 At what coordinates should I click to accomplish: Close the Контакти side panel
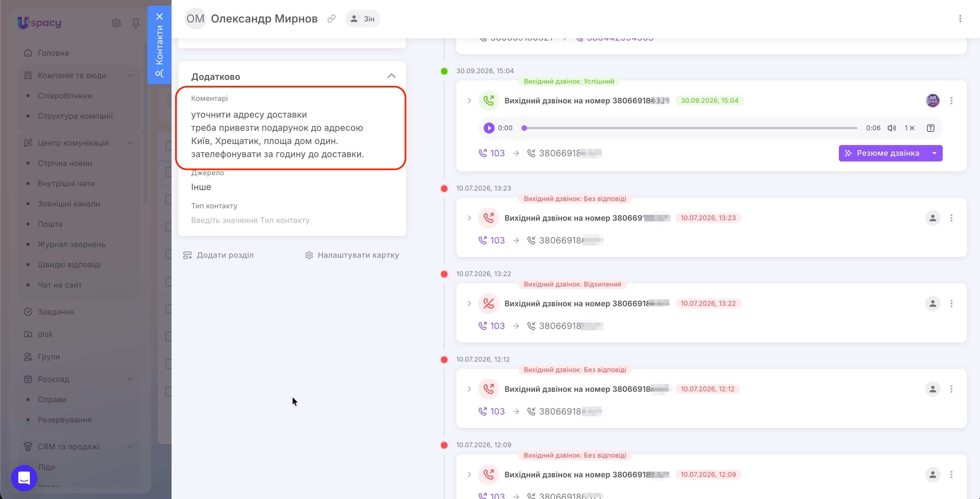pos(159,16)
